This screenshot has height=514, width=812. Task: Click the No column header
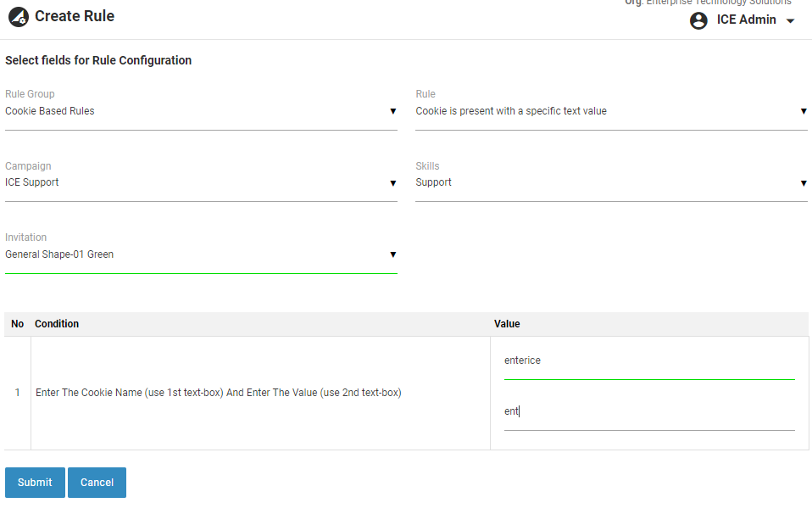click(x=17, y=324)
